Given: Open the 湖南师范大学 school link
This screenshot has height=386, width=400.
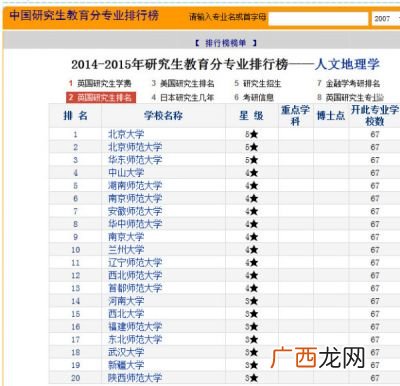Looking at the screenshot, I should pos(135,186).
